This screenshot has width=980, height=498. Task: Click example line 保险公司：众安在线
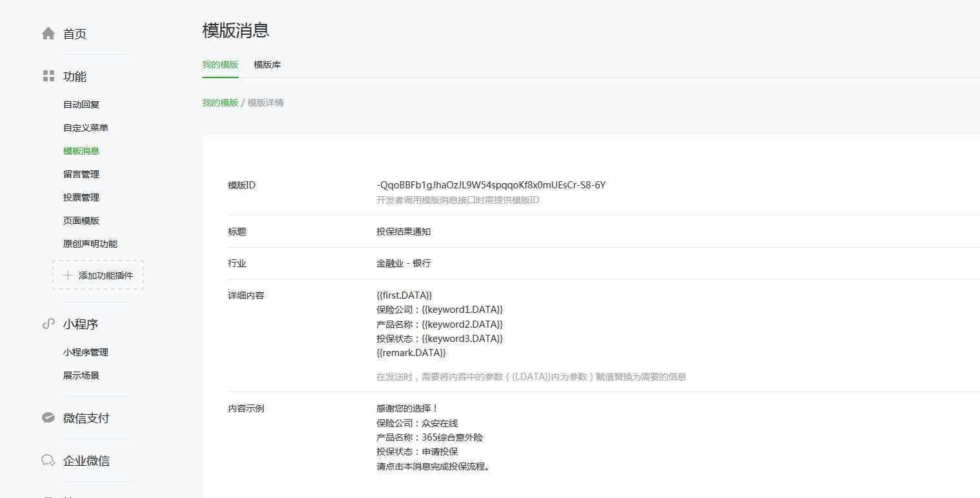click(x=417, y=423)
